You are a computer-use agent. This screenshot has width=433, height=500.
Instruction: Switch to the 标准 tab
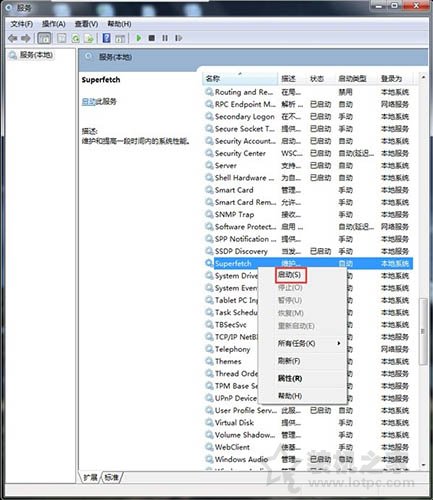[x=112, y=477]
